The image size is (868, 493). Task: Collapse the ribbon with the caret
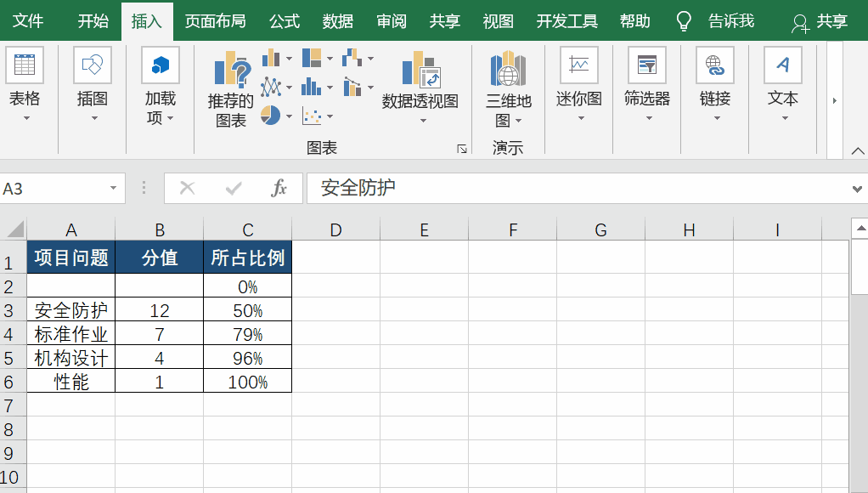858,150
